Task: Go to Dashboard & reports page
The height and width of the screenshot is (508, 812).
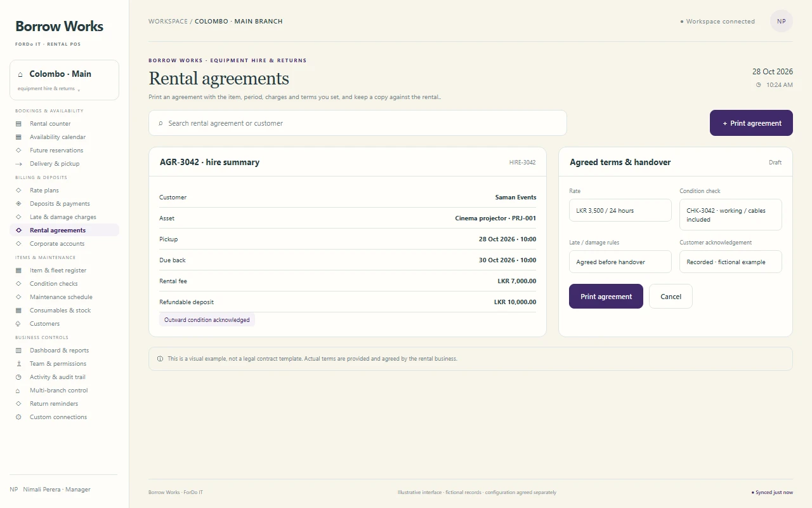Action: click(x=64, y=351)
